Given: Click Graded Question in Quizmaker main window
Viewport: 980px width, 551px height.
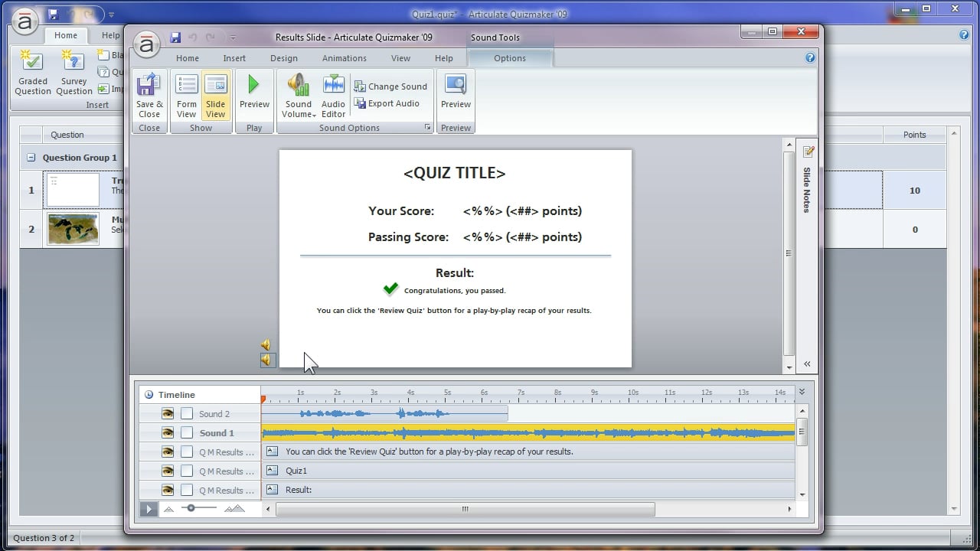Looking at the screenshot, I should (33, 73).
